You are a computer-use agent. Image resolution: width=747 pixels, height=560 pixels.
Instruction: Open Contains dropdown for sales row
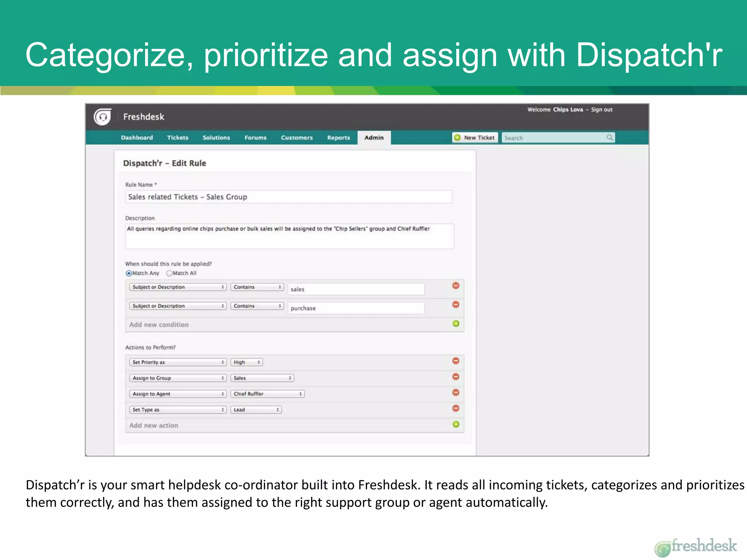click(x=257, y=287)
